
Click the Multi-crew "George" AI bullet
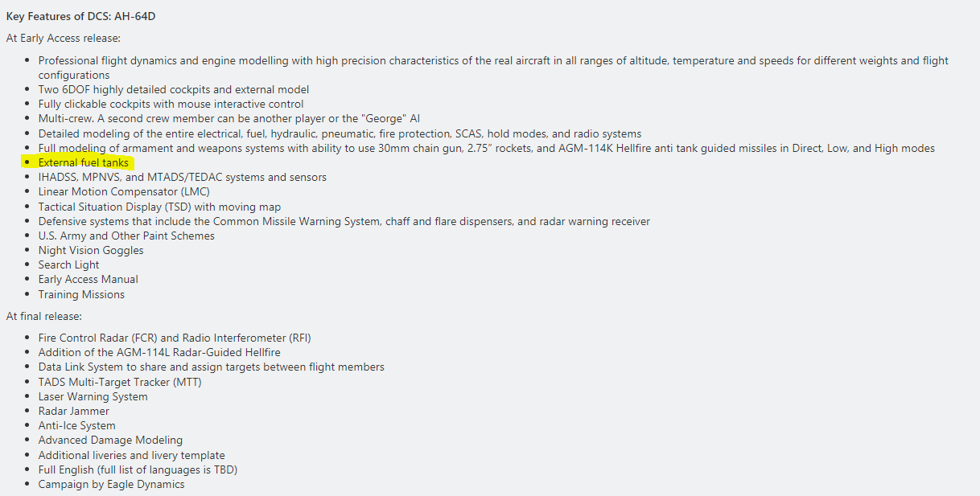coord(229,118)
